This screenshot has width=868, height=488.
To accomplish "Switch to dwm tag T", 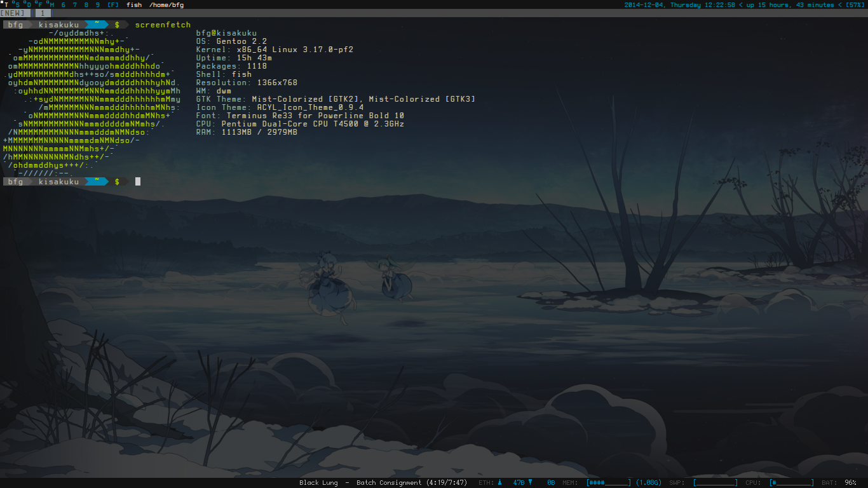I will pyautogui.click(x=6, y=4).
